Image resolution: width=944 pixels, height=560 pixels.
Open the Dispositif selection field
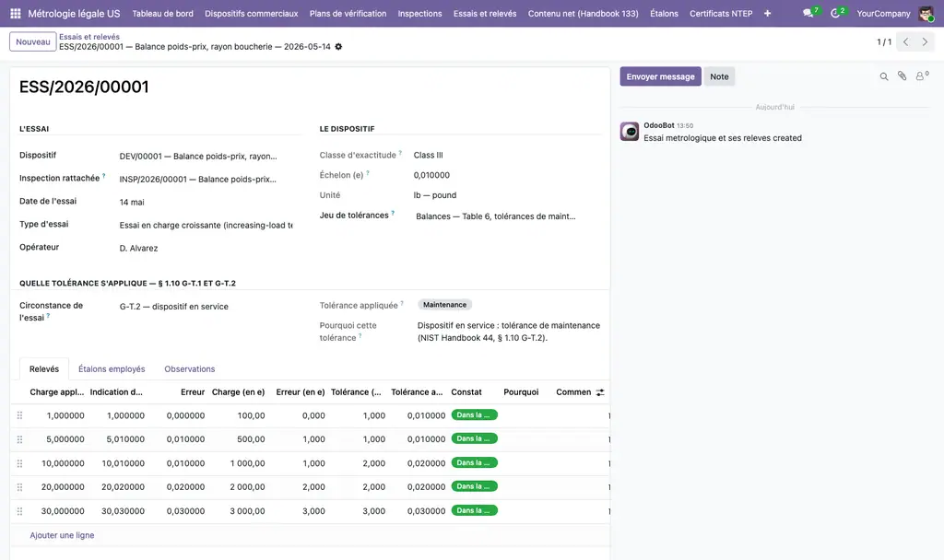[x=206, y=156]
